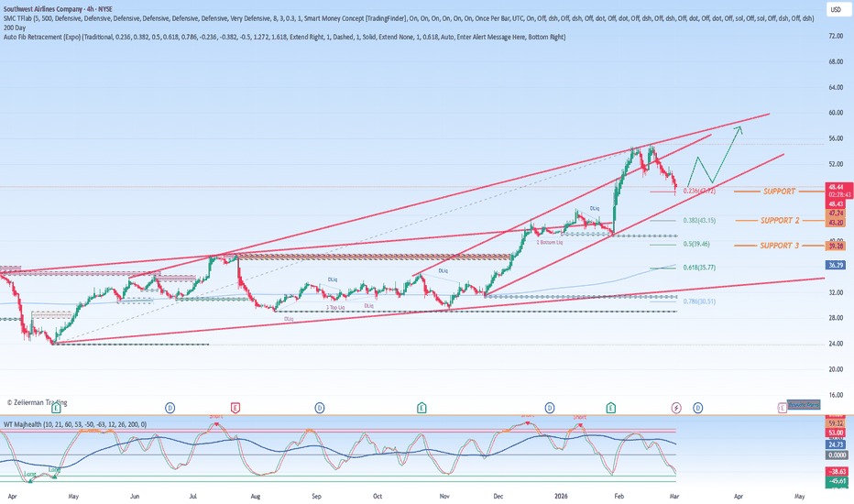This screenshot has height=504, width=854.
Task: Click the lightning bolt event marker near March
Action: click(x=676, y=408)
